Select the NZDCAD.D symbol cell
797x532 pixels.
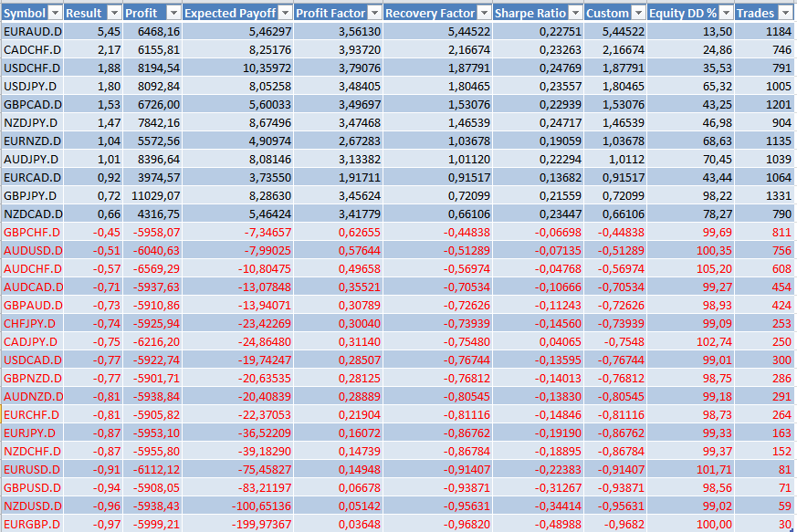coord(32,214)
